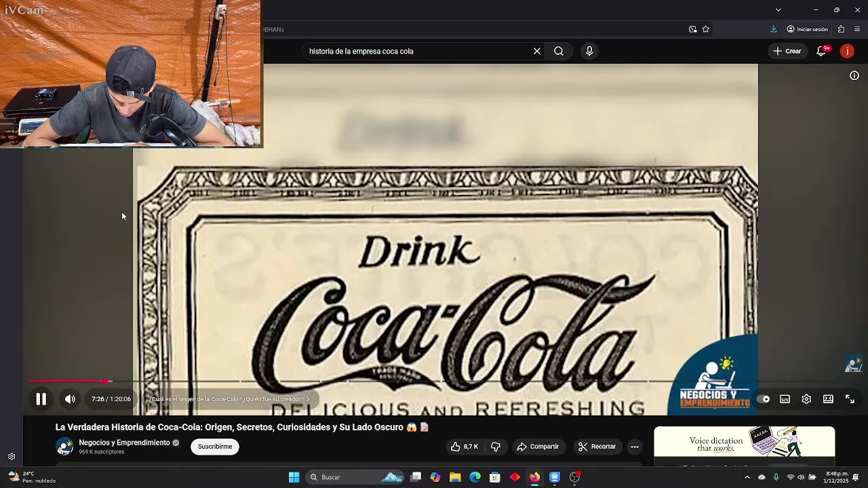Open the iVCam app on taskbar

(554, 477)
